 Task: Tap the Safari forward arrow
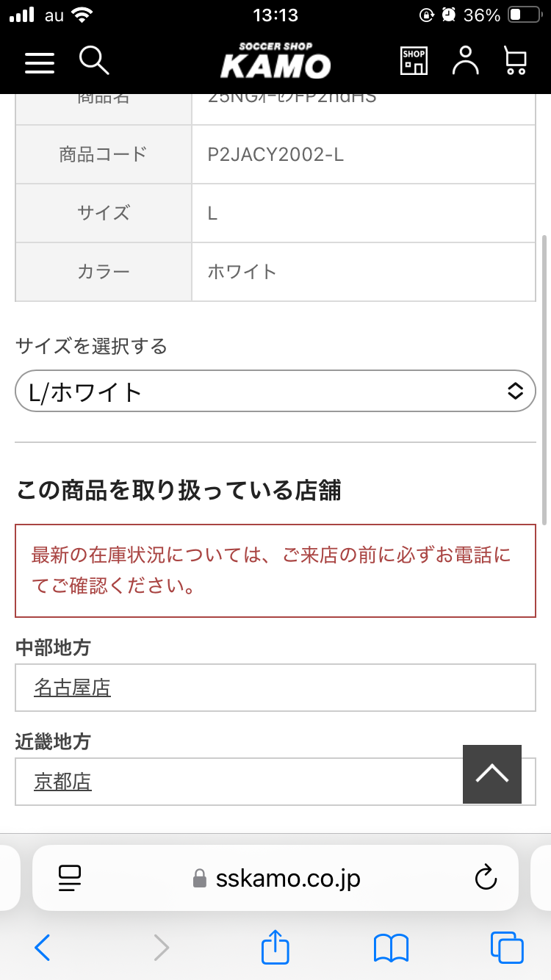161,948
